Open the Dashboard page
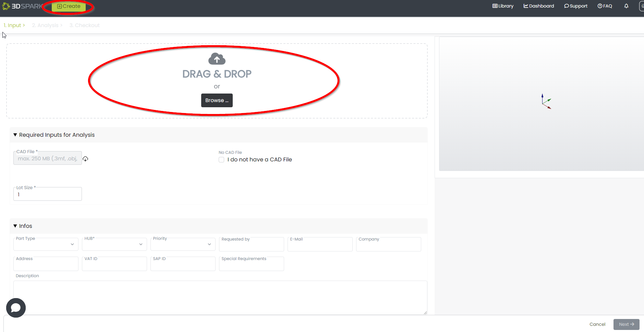 coord(538,6)
